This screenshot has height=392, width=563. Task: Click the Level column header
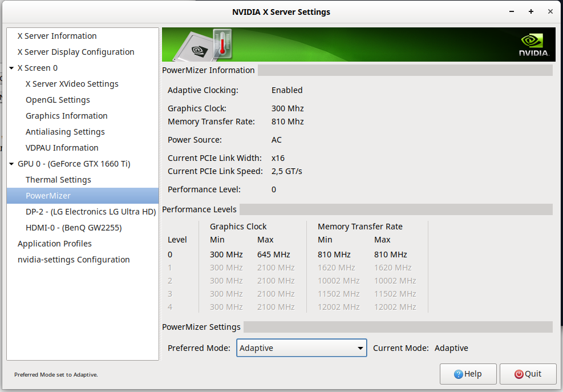(x=177, y=240)
